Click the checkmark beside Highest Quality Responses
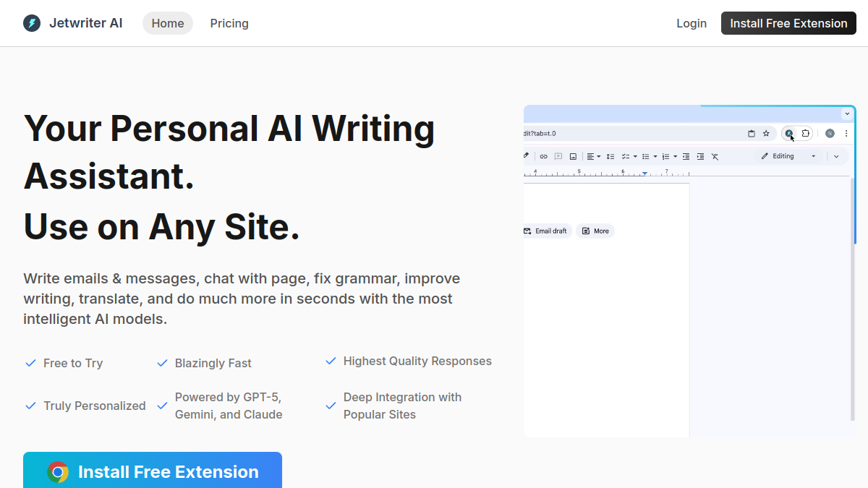The image size is (868, 488). [x=331, y=361]
